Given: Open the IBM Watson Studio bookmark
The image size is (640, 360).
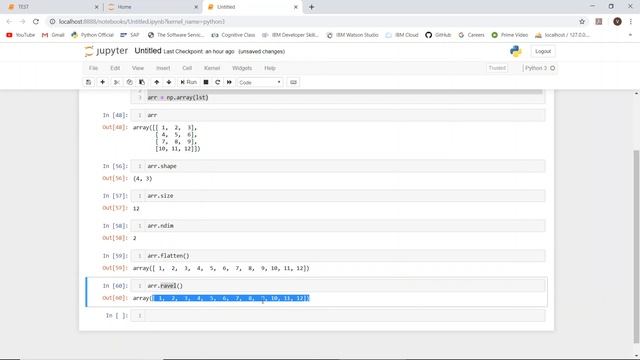Looking at the screenshot, I should click(x=353, y=35).
